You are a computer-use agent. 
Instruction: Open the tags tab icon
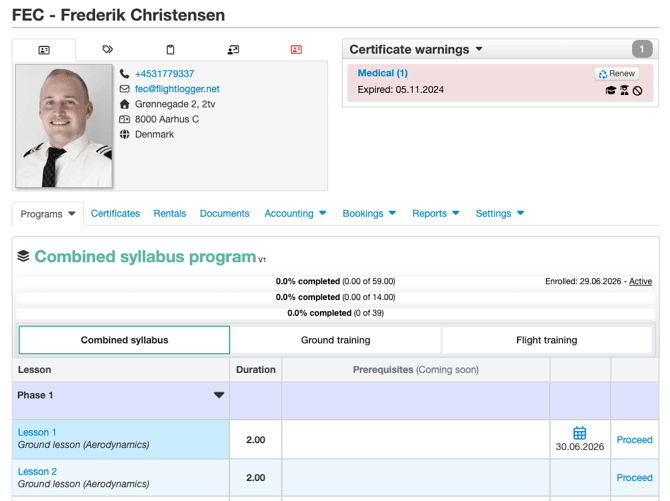(x=108, y=49)
